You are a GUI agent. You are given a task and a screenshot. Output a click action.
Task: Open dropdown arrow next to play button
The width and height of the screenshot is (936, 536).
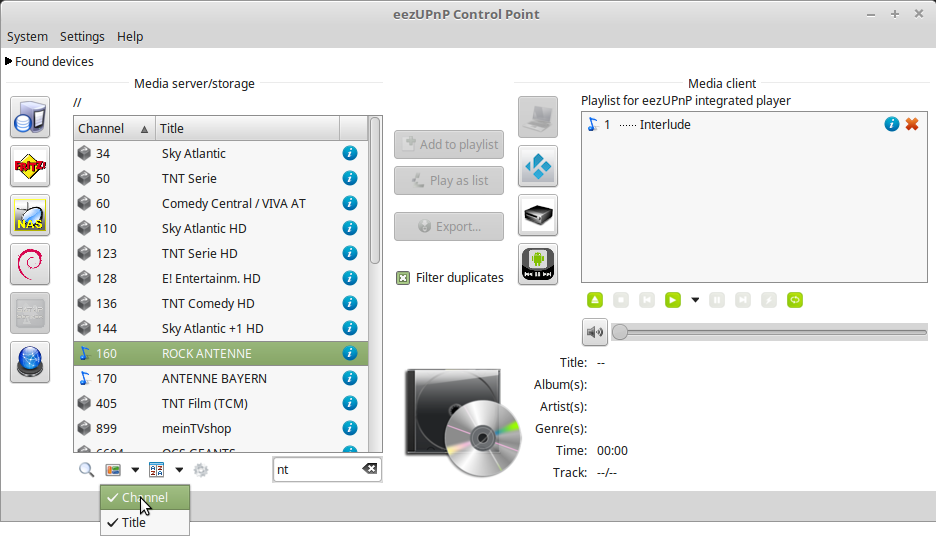click(695, 300)
